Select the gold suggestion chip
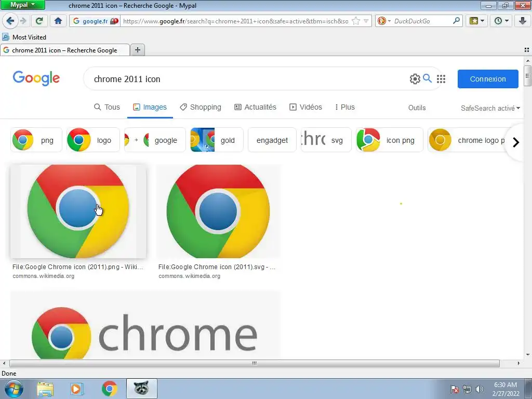532x399 pixels. (x=217, y=140)
